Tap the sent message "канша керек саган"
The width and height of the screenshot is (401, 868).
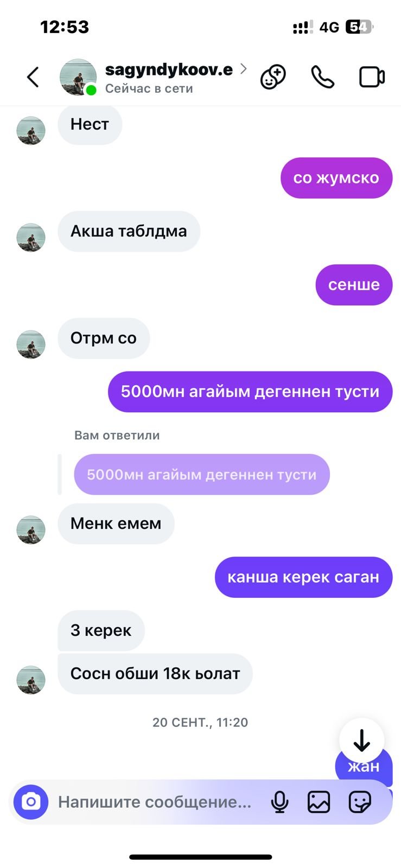click(303, 577)
